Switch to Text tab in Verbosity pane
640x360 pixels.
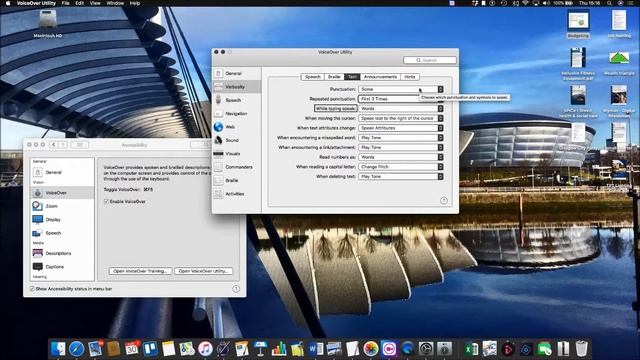(352, 77)
